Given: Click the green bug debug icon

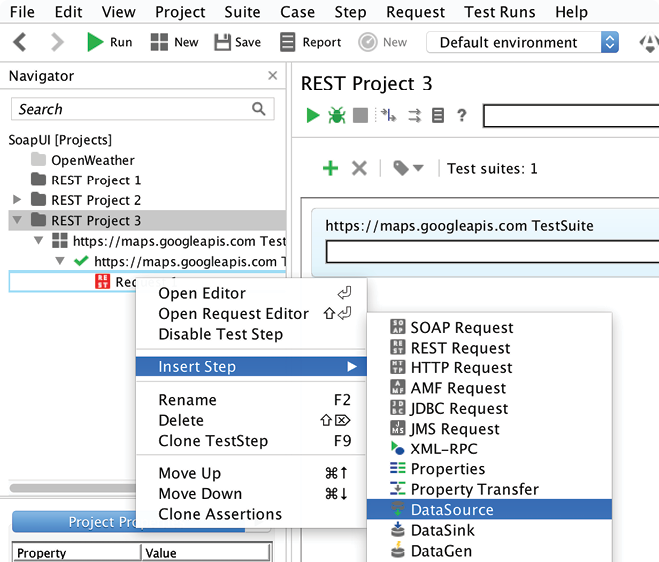Looking at the screenshot, I should tap(337, 115).
